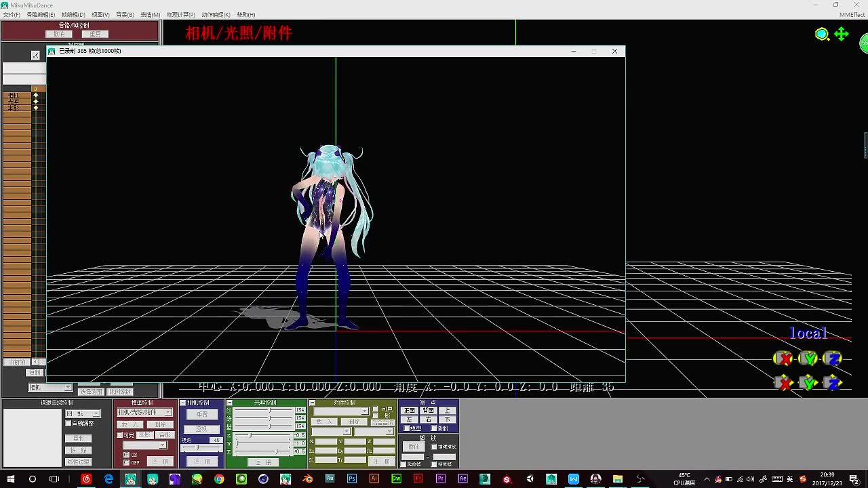Click the 透视 perspective button

point(202,429)
